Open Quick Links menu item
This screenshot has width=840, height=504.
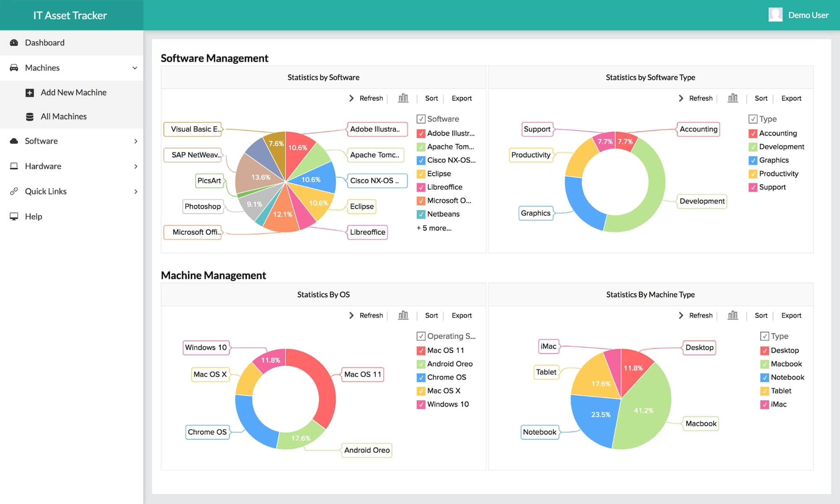tap(46, 192)
